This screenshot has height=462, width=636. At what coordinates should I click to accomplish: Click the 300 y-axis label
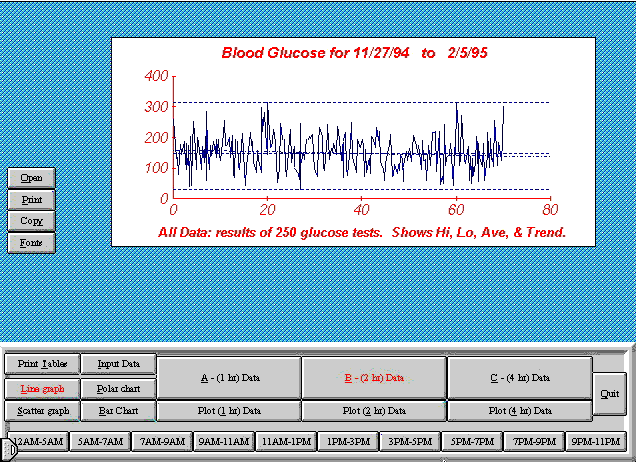point(156,107)
